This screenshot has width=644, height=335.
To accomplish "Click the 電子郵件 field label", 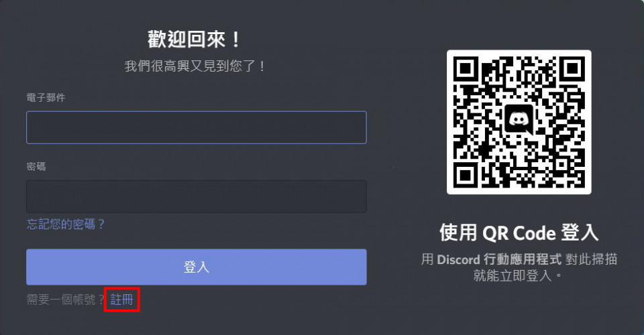I will [x=46, y=98].
